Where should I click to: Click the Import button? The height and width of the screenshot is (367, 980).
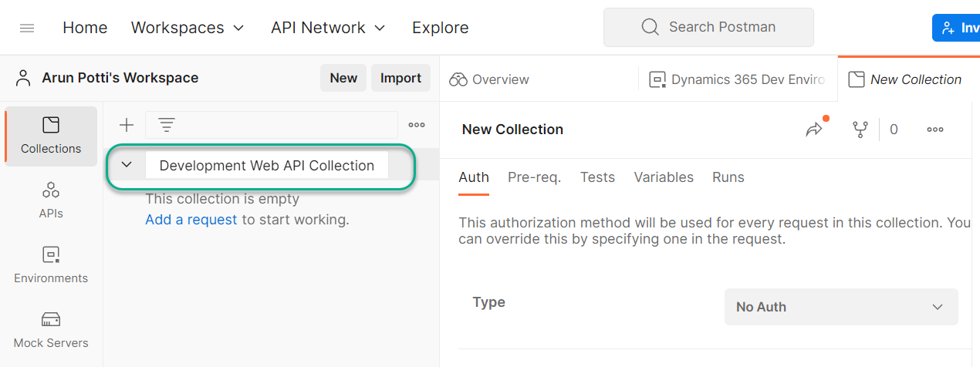400,78
